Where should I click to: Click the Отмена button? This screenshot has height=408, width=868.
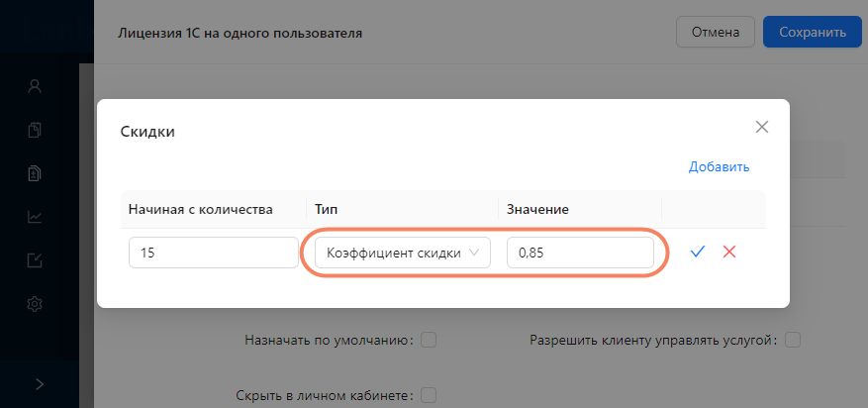click(x=716, y=32)
